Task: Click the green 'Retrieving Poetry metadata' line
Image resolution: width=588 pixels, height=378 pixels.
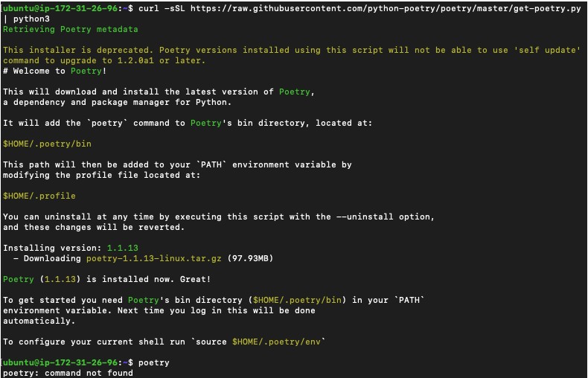Action: (70, 30)
